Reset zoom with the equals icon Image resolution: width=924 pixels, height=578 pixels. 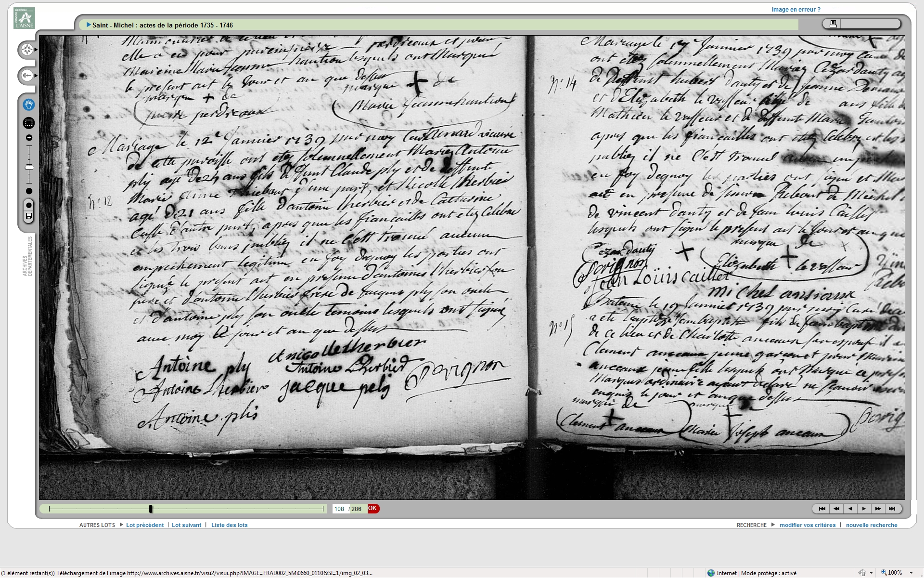(x=29, y=205)
